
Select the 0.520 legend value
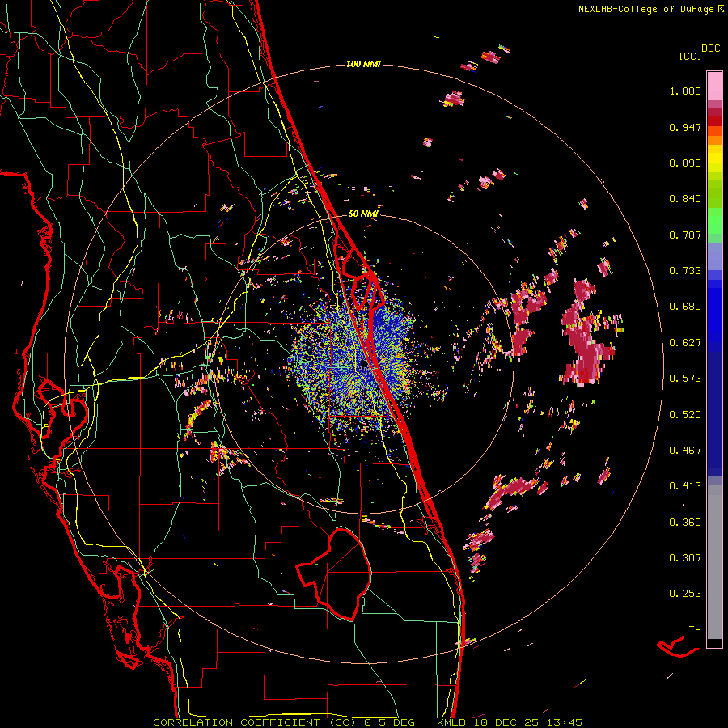[x=685, y=415]
